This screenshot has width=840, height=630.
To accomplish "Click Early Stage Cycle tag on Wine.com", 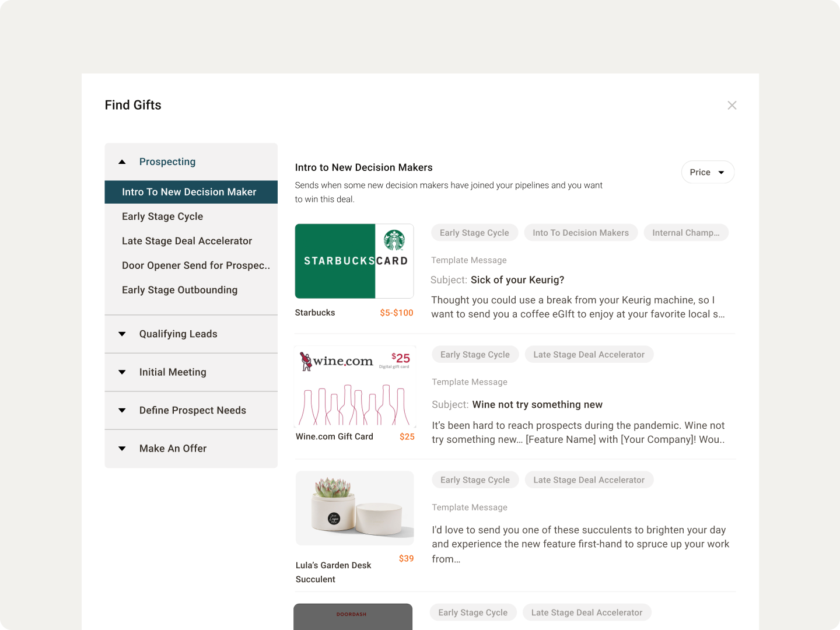I will pos(475,355).
